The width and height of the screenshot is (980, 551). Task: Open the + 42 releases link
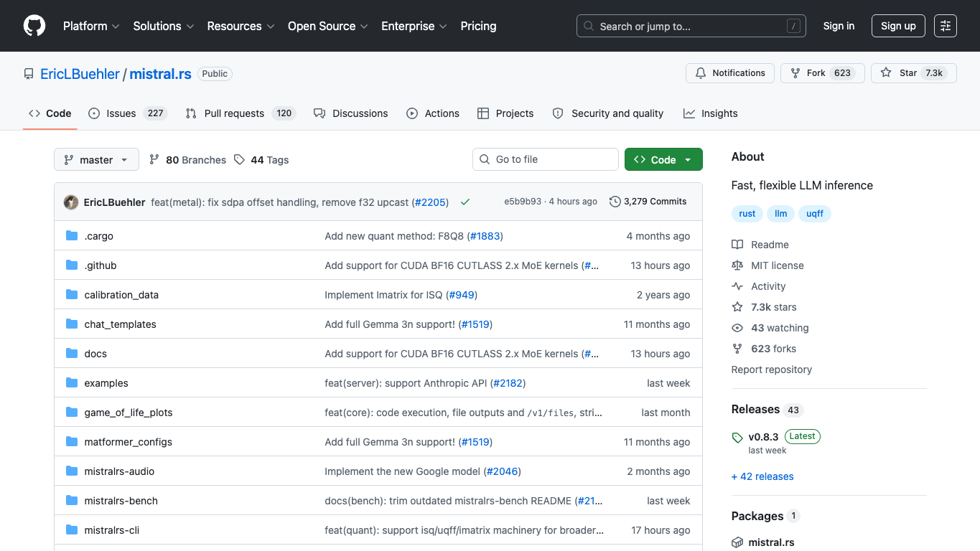pyautogui.click(x=762, y=476)
